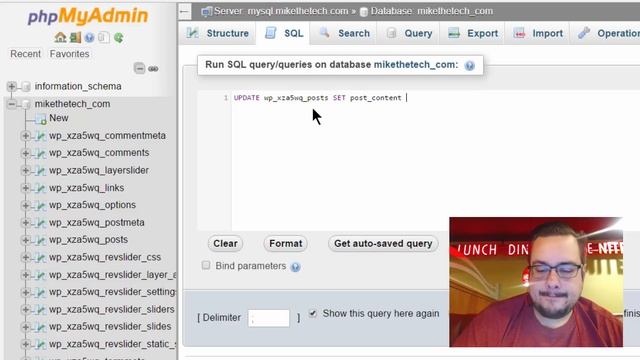
Task: Click the wp_xza5wq_commentmeta table icon
Action: pos(40,136)
